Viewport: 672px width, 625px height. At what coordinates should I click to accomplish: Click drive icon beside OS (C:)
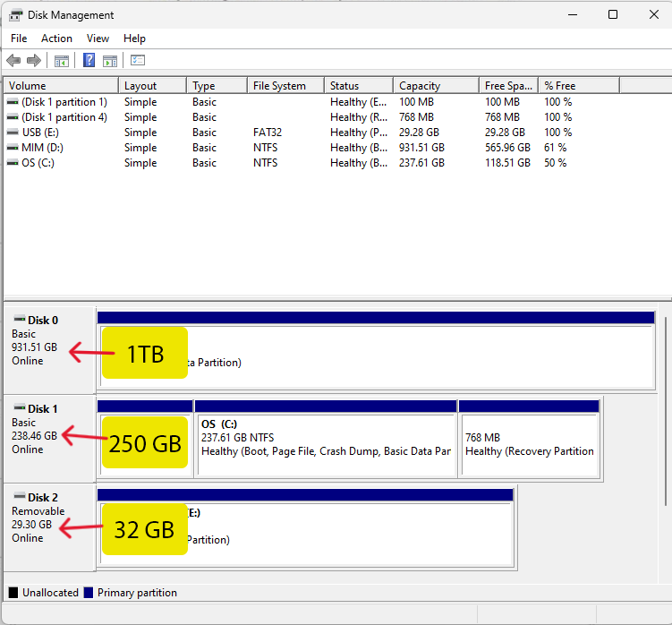click(x=13, y=163)
